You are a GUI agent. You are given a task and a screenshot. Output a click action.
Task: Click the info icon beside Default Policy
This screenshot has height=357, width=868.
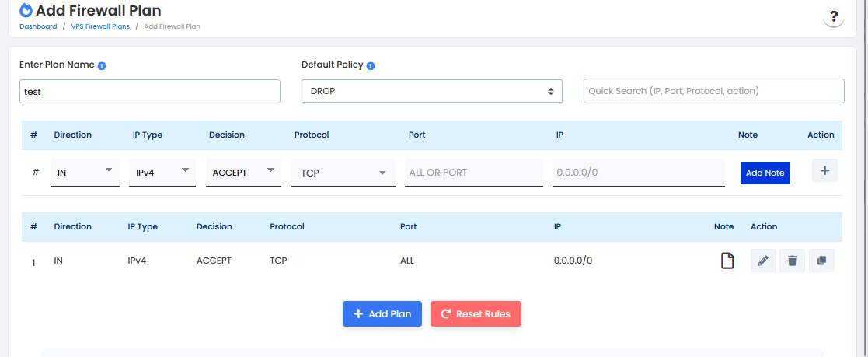tap(371, 66)
